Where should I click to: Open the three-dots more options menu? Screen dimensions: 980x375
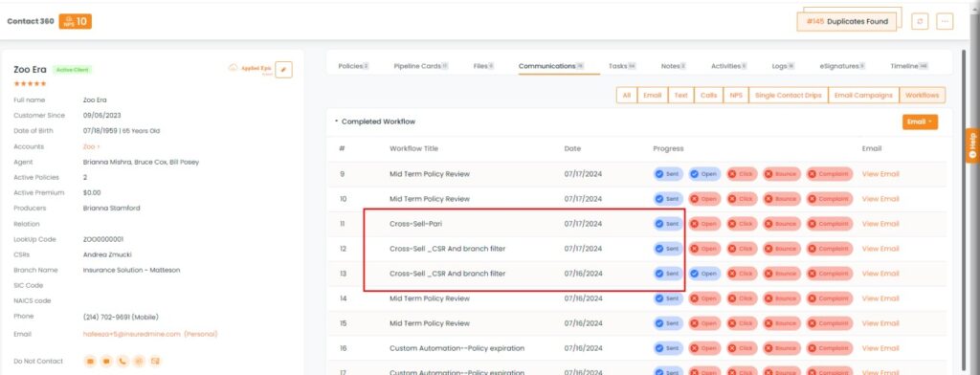click(945, 21)
